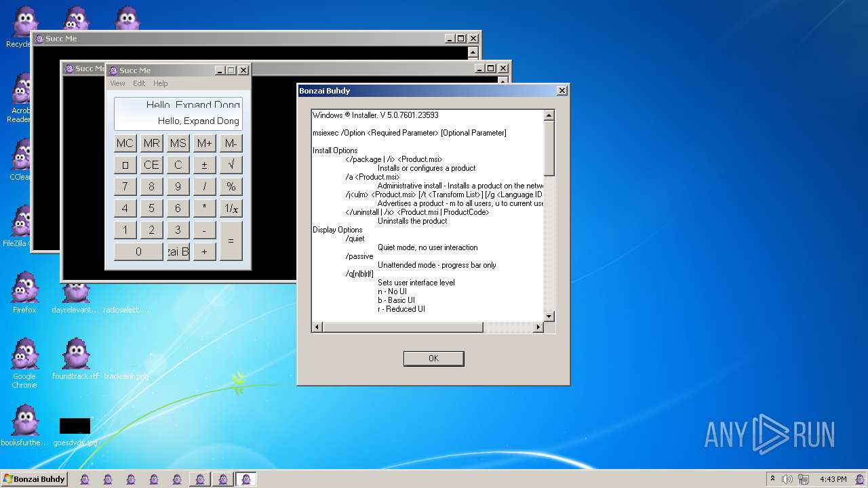Click the volume speaker tray icon
868x488 pixels.
click(787, 479)
